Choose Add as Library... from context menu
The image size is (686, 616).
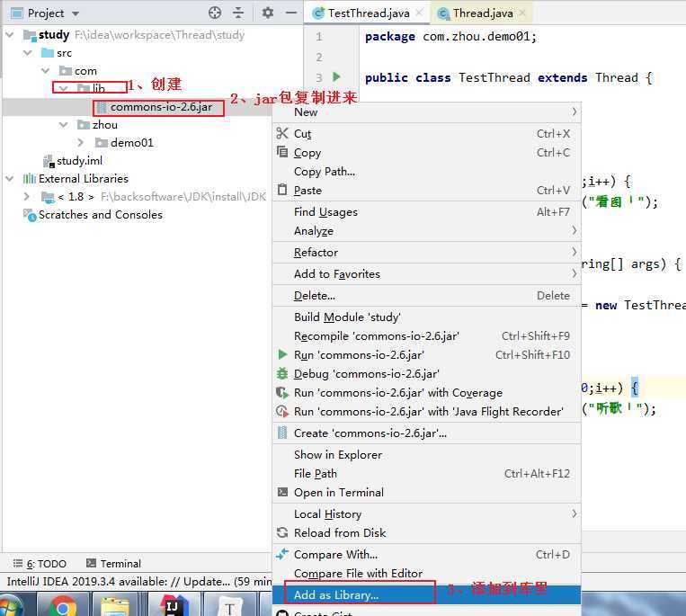(x=426, y=594)
